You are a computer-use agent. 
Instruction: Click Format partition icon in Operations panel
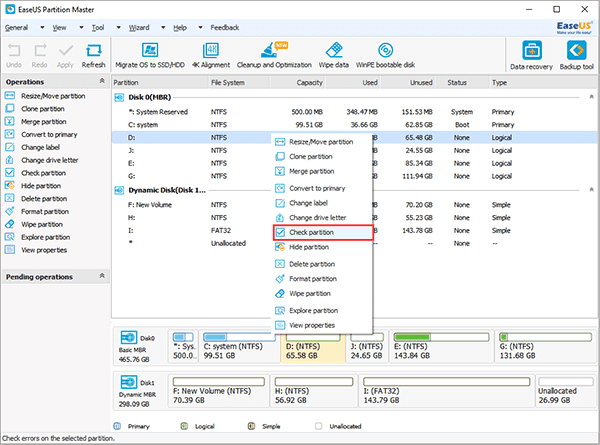(x=10, y=211)
